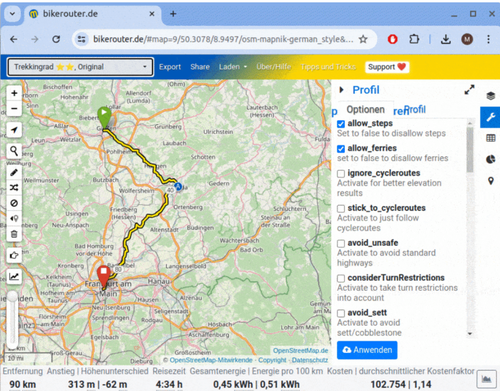Open the browser tab search chevron
500x391 pixels.
(12, 14)
